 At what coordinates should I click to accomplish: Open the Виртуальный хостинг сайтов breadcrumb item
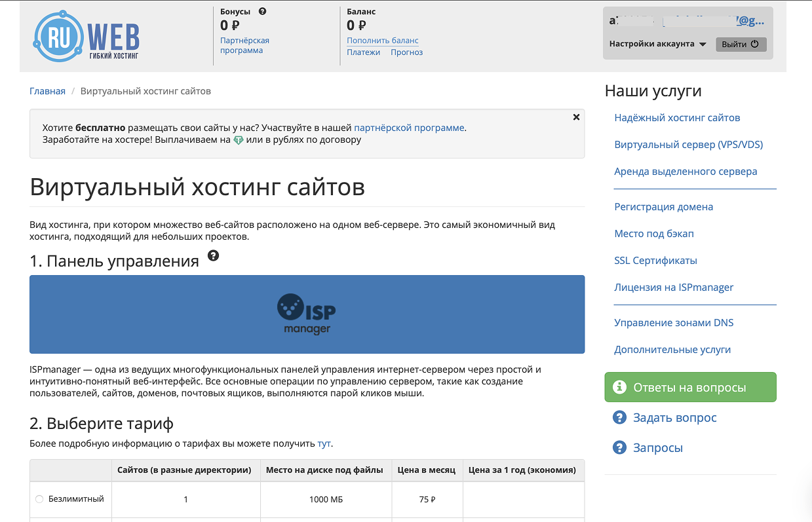pyautogui.click(x=145, y=90)
